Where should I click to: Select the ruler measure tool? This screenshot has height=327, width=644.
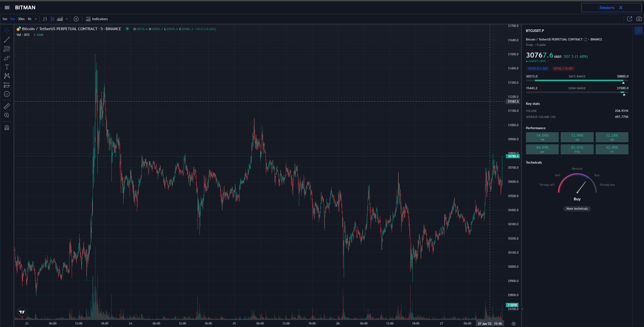[7, 106]
